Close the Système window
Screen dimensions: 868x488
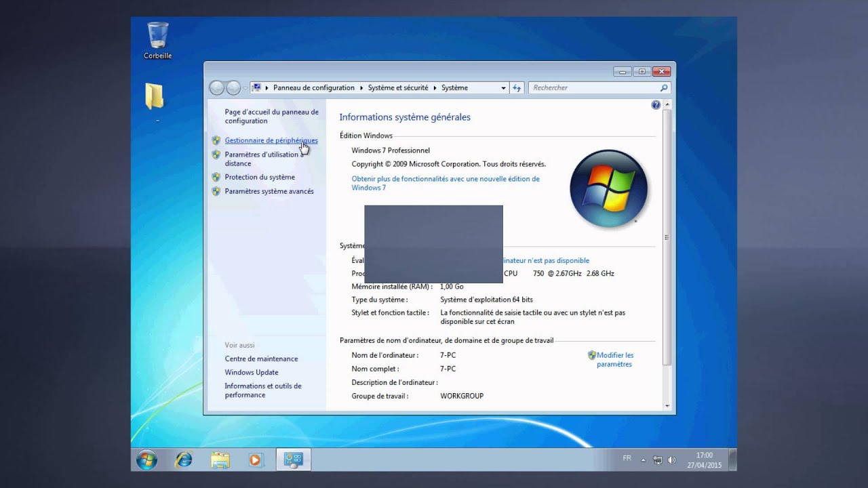[x=661, y=71]
